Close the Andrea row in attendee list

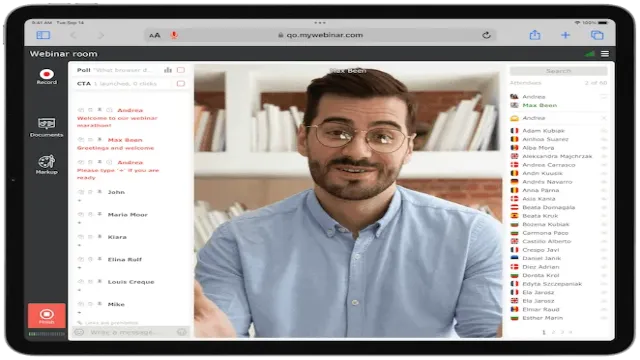604,118
